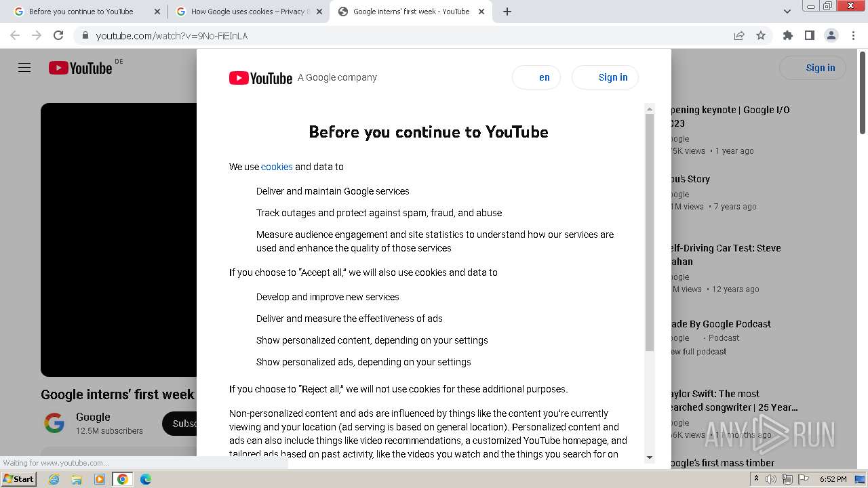Click the YouTube logo on the page header
868x488 pixels.
80,68
